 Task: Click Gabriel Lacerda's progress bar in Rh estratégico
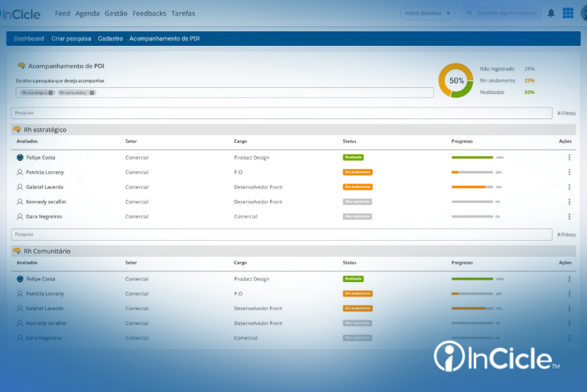pos(472,186)
